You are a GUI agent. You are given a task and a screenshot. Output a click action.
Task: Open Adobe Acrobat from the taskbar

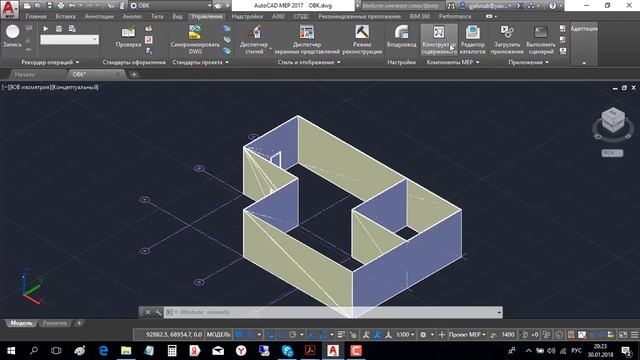pos(310,351)
